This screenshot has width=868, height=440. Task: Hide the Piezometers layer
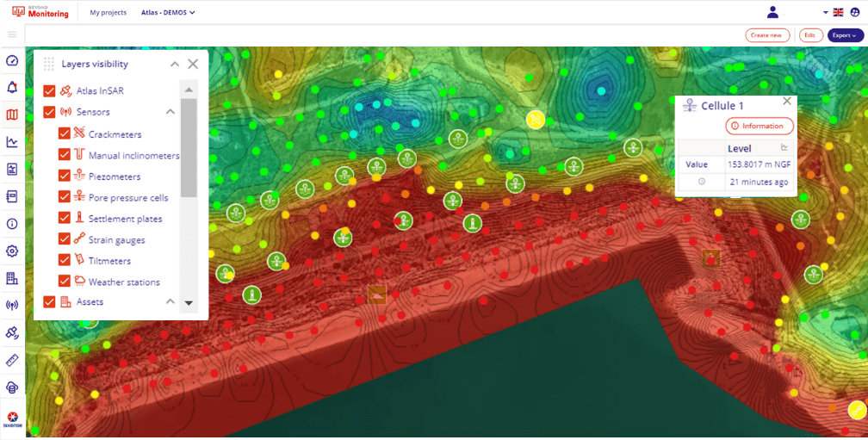65,176
